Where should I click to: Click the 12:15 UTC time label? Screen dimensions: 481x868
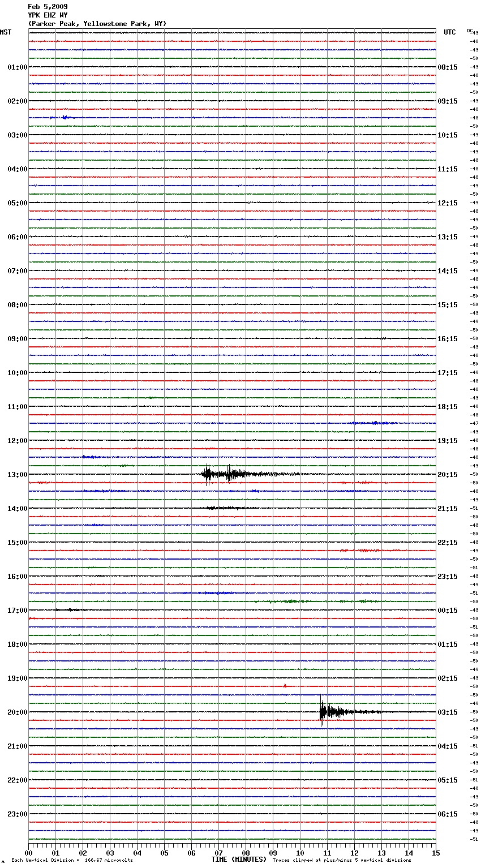click(x=448, y=203)
